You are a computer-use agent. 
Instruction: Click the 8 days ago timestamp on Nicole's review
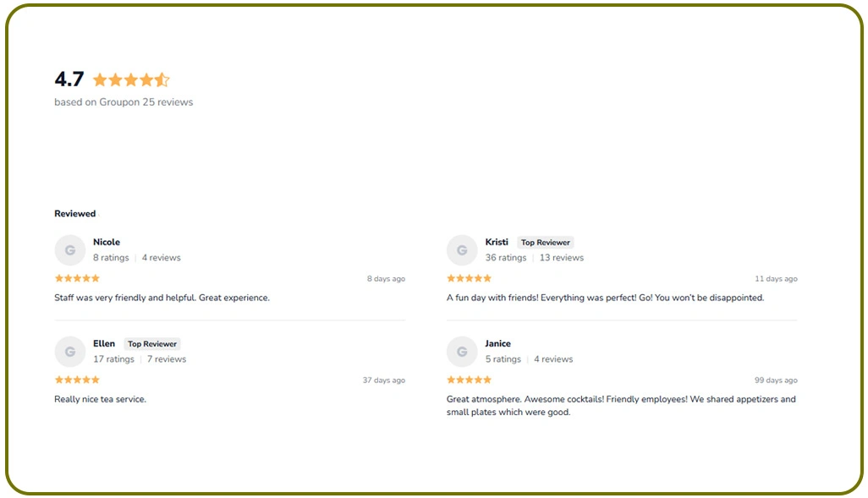pos(386,278)
